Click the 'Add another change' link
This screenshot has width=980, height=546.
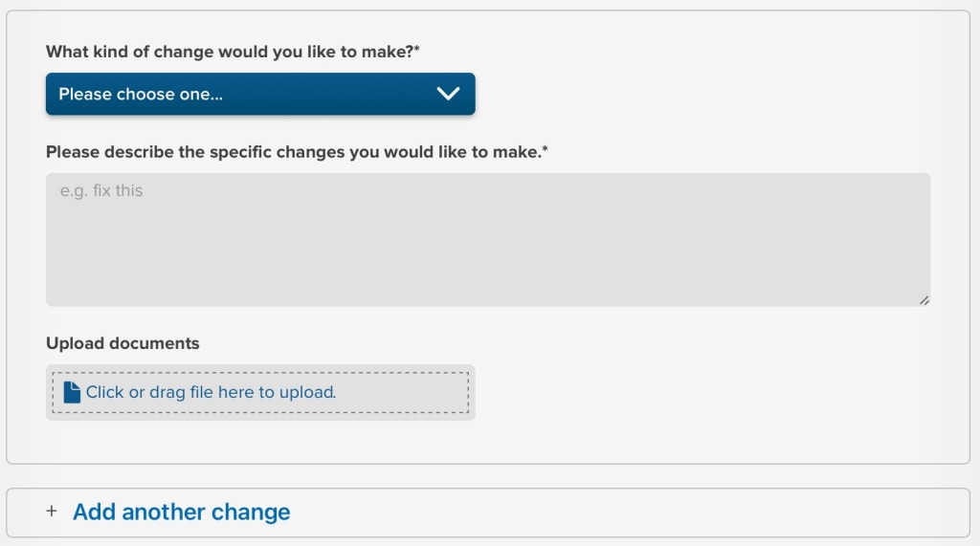pyautogui.click(x=181, y=512)
